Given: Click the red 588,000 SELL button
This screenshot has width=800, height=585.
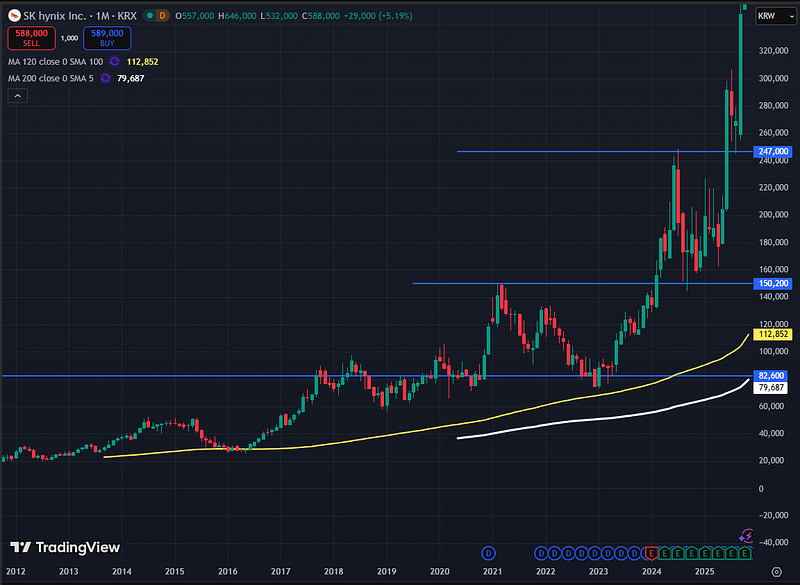Looking at the screenshot, I should [x=32, y=38].
